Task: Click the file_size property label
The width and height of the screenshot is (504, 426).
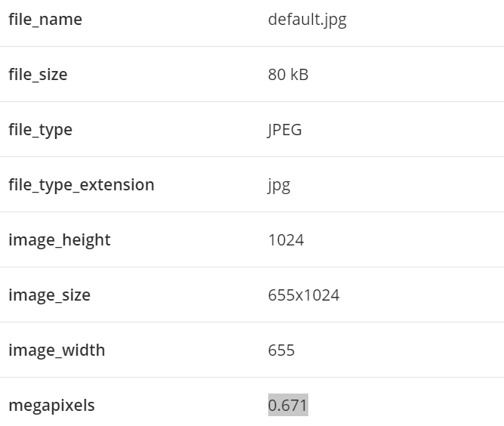Action: pyautogui.click(x=38, y=75)
